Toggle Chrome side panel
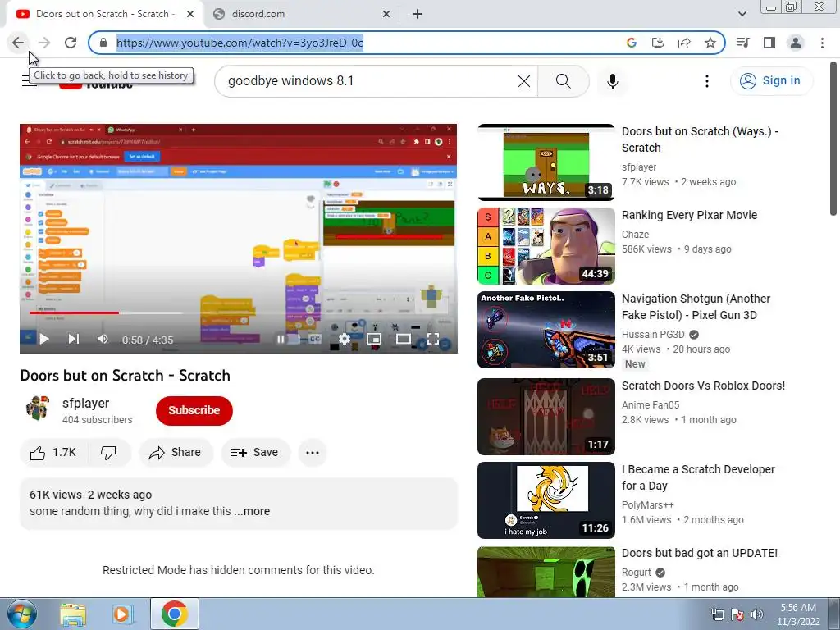840x630 pixels. tap(769, 43)
